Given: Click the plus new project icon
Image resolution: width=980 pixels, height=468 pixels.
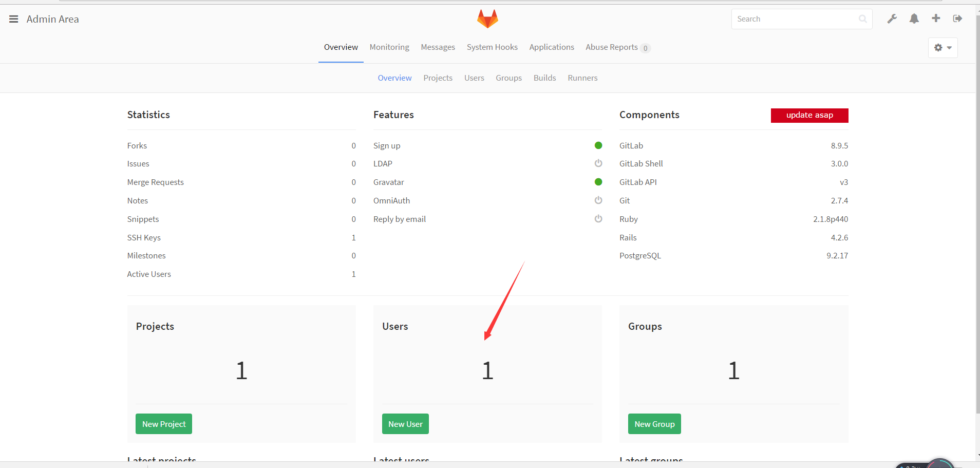Looking at the screenshot, I should 936,18.
